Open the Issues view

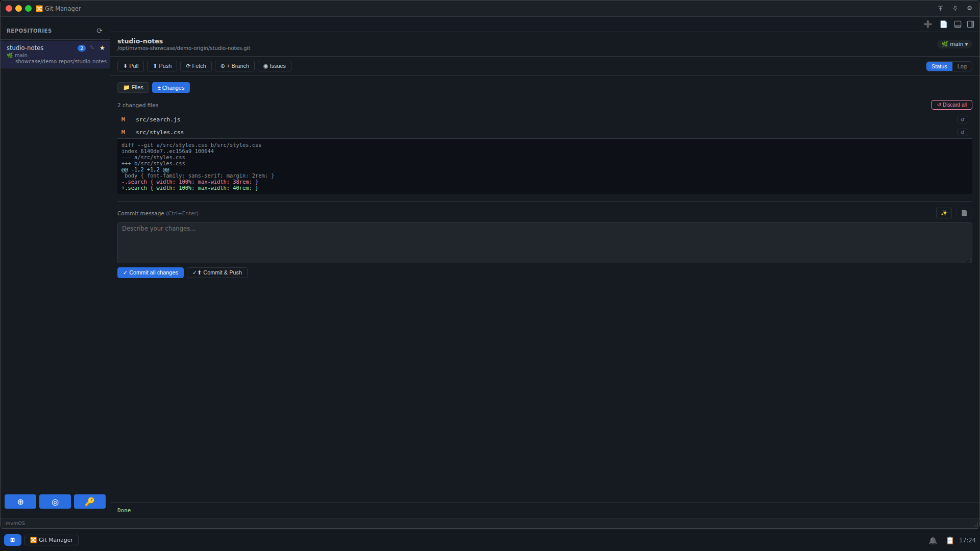[x=275, y=66]
